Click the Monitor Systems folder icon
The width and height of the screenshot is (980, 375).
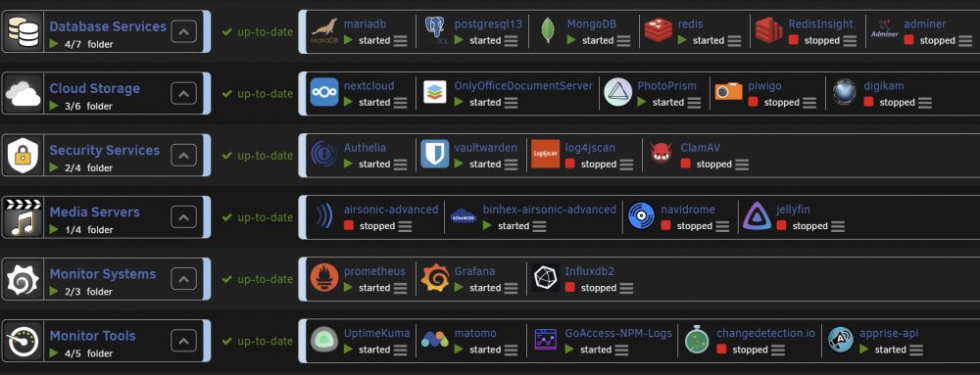pyautogui.click(x=23, y=279)
